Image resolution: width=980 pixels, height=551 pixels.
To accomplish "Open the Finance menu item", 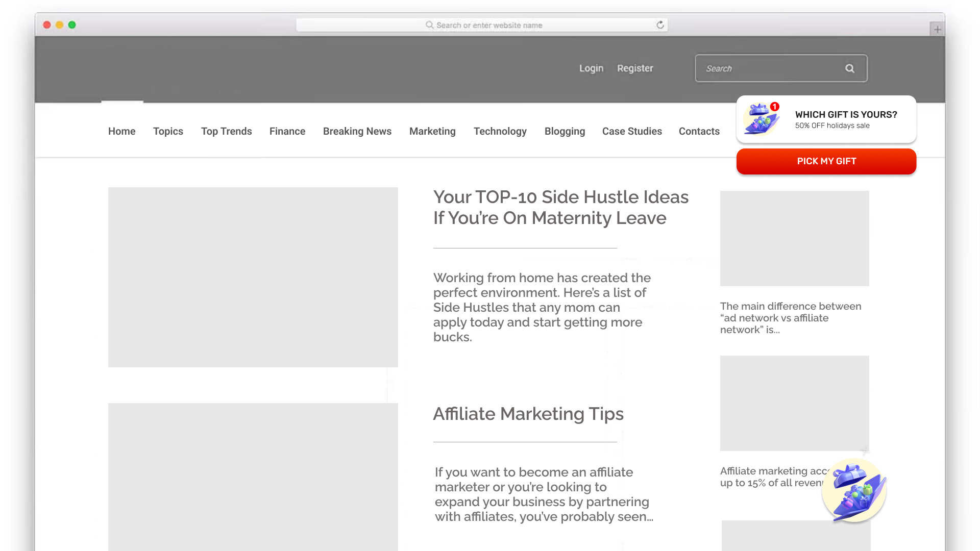I will 287,131.
